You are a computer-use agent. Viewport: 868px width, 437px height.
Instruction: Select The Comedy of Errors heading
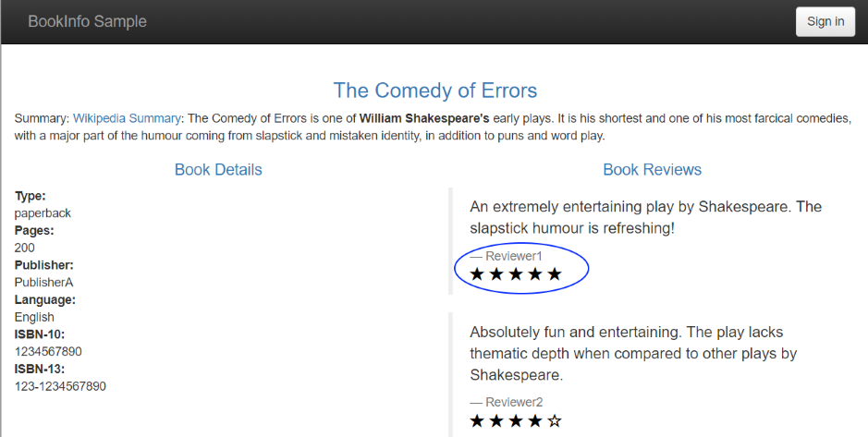(435, 91)
